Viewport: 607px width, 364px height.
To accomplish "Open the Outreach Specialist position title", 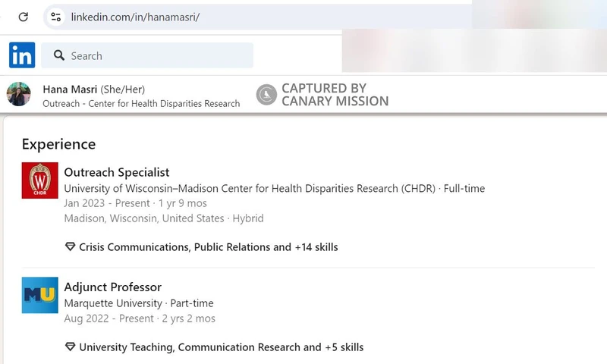I will click(x=117, y=172).
